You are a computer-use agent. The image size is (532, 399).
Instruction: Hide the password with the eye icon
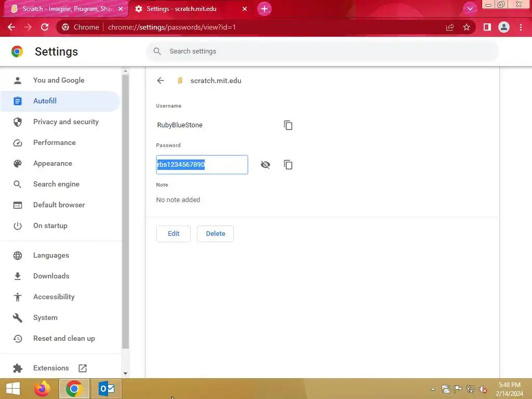point(265,165)
